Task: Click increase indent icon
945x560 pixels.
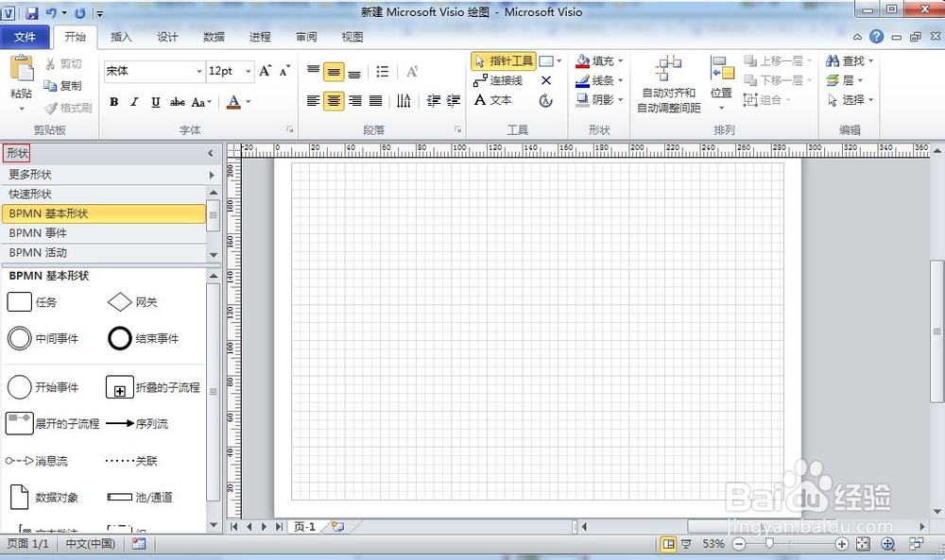Action: click(454, 100)
